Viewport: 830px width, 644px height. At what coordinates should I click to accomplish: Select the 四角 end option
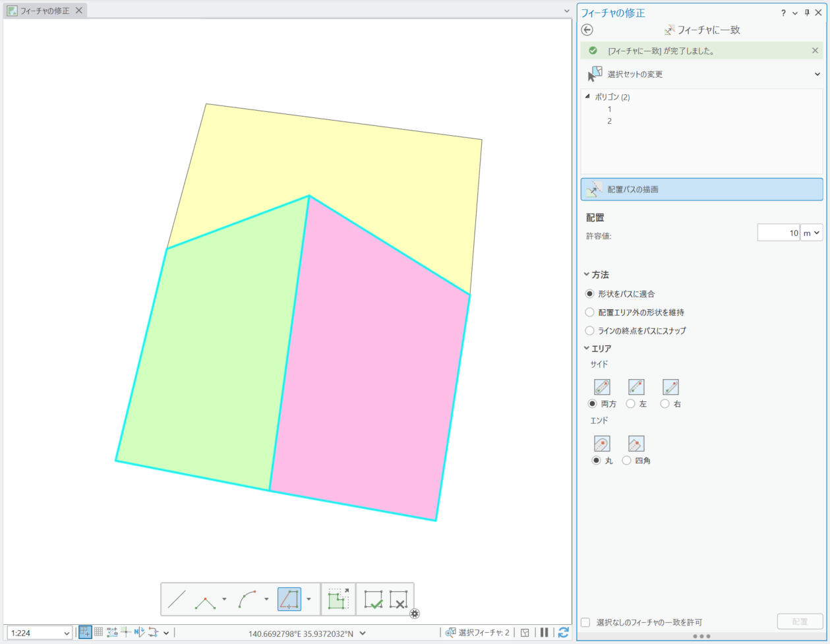[627, 461]
